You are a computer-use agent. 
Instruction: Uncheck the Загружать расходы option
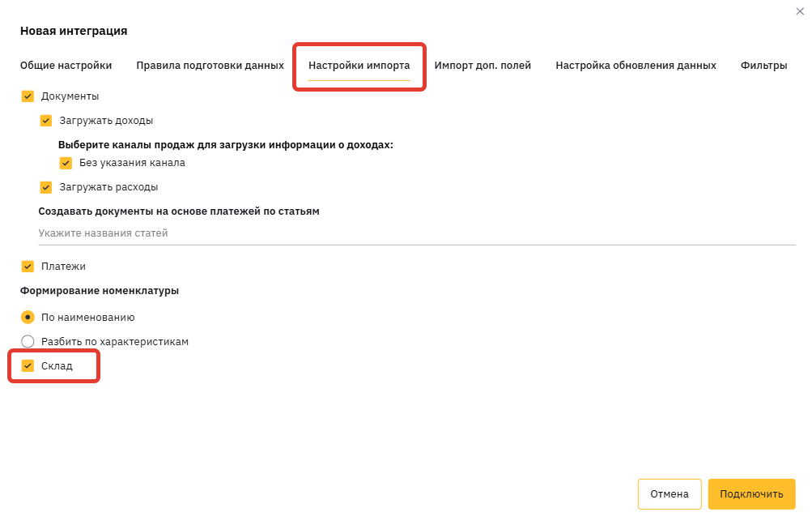[x=46, y=187]
